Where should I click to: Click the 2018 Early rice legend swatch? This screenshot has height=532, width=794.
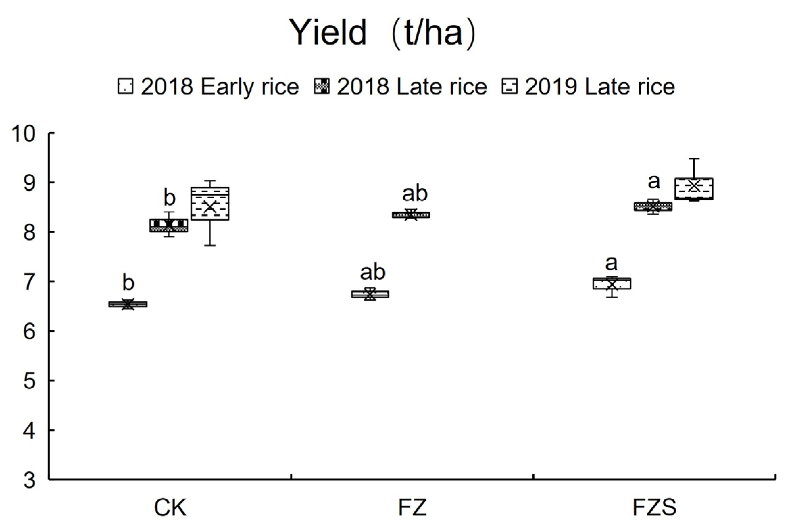pyautogui.click(x=125, y=86)
